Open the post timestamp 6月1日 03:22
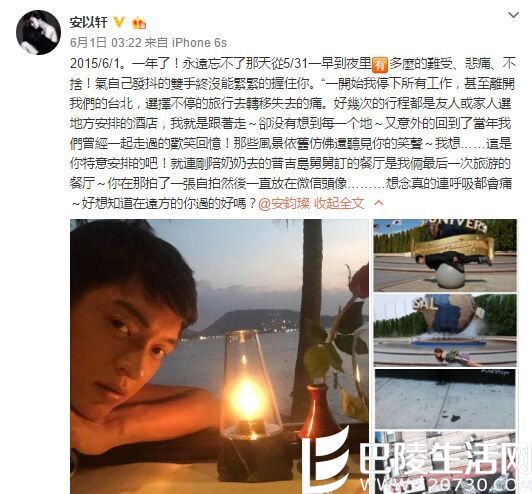Screen dimensions: 532x494 click(106, 42)
